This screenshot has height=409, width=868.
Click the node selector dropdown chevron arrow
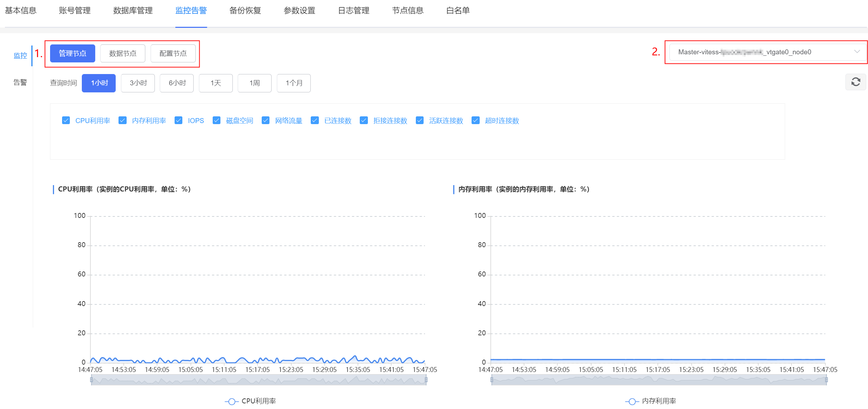tap(857, 52)
